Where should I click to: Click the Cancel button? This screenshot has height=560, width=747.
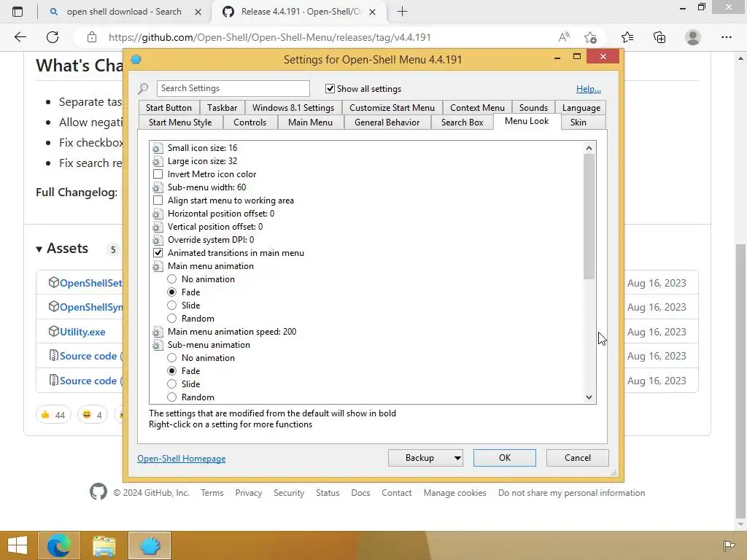coord(578,458)
